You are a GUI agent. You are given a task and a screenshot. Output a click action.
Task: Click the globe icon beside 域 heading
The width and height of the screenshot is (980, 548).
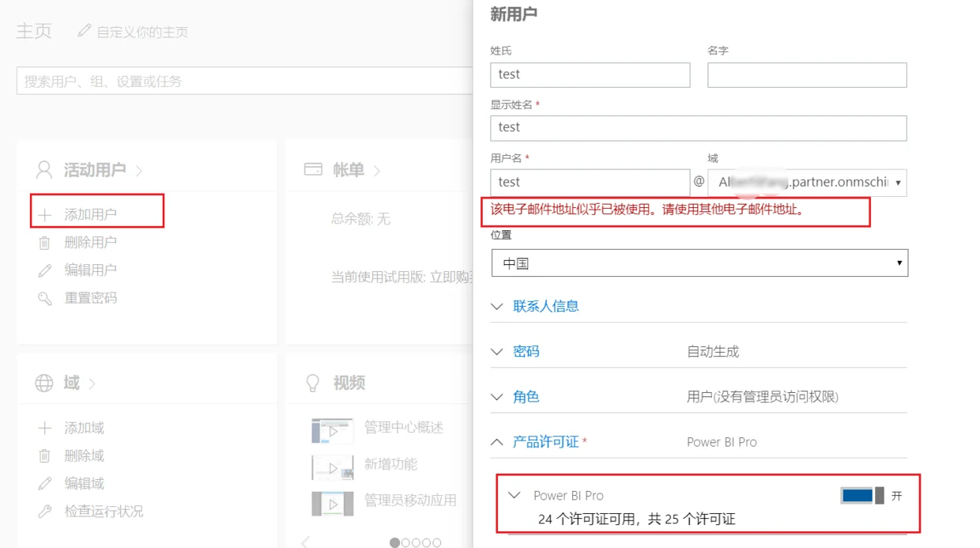44,384
